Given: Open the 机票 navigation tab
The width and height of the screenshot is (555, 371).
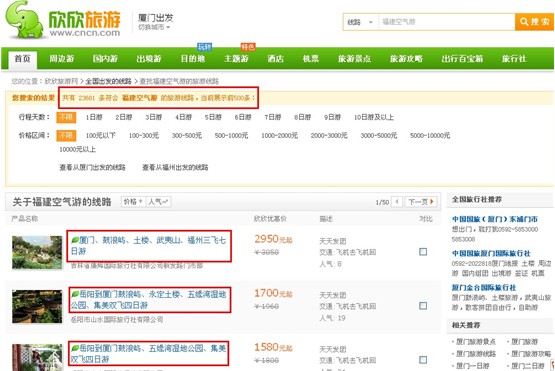Looking at the screenshot, I should click(x=311, y=59).
